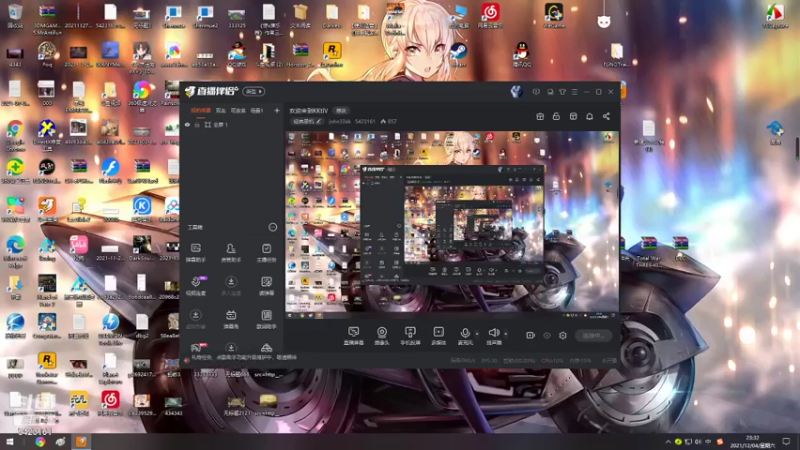
Task: Click the share icon above the preview
Action: pyautogui.click(x=606, y=116)
